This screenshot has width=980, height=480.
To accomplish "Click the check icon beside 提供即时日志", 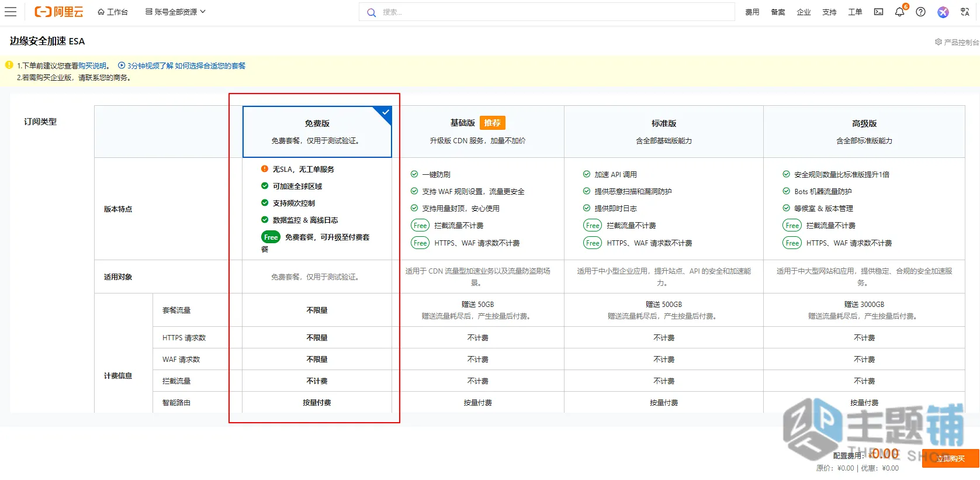I will (x=587, y=208).
